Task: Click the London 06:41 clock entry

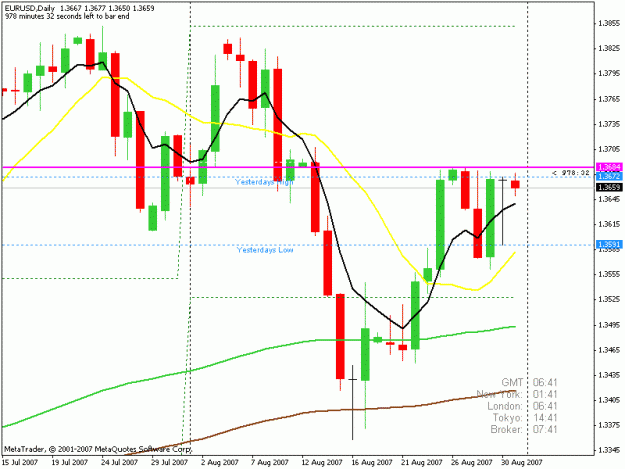Action: 522,406
